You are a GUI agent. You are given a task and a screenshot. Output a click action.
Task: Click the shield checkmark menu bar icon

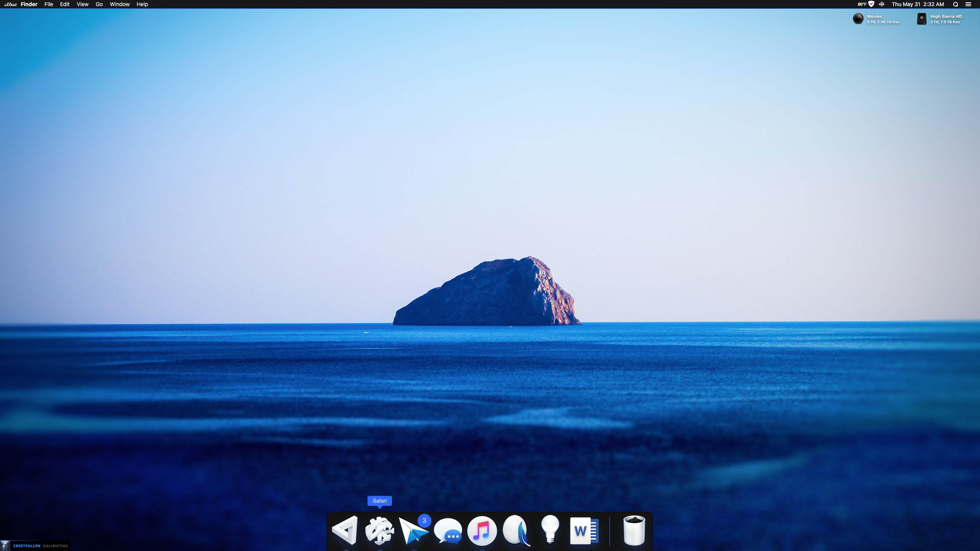click(x=871, y=4)
